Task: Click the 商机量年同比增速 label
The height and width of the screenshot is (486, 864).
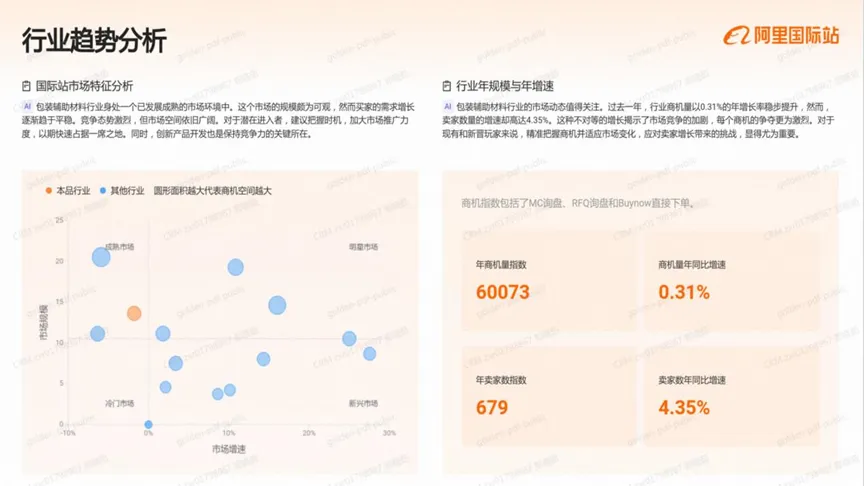Action: 692,264
